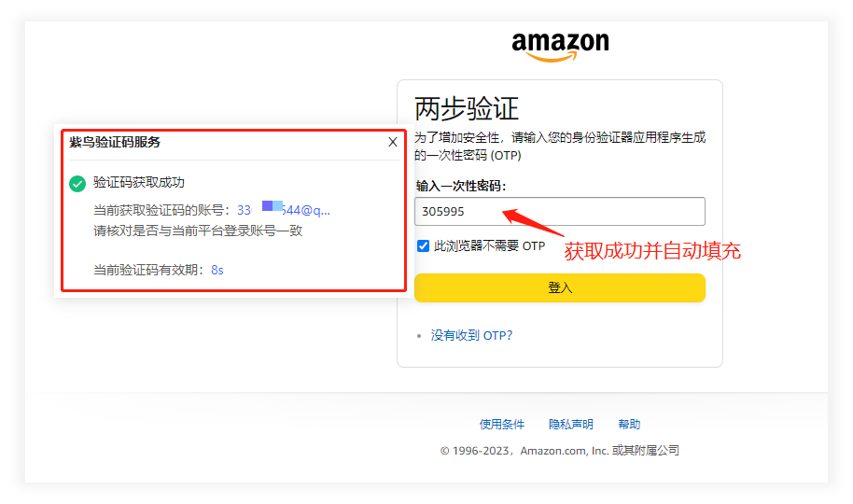Click the yellow 登入 button
This screenshot has width=853, height=504.
[560, 287]
